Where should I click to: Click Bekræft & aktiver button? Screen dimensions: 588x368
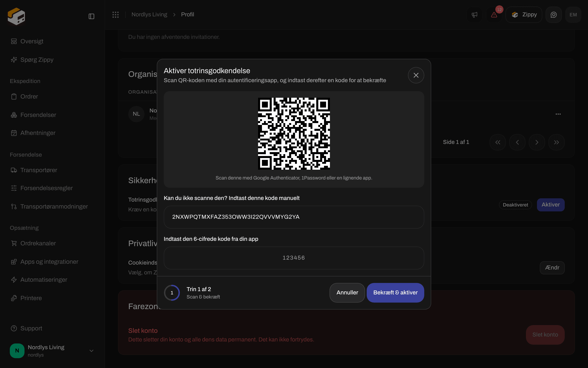(395, 293)
